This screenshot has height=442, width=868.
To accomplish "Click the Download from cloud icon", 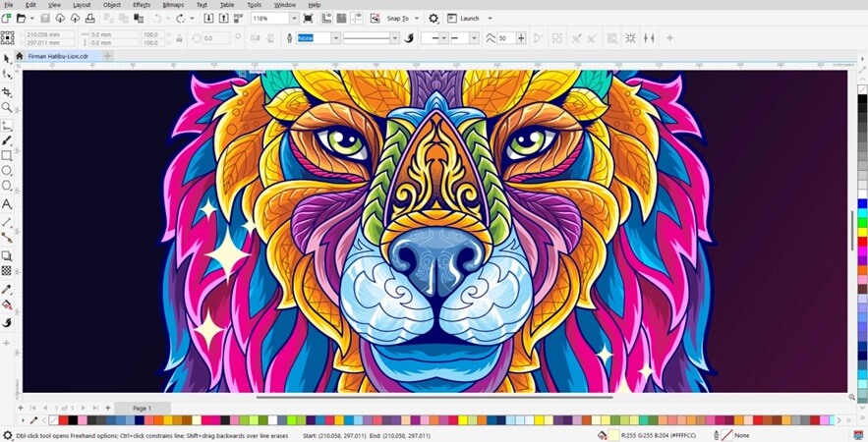I will tap(60, 19).
